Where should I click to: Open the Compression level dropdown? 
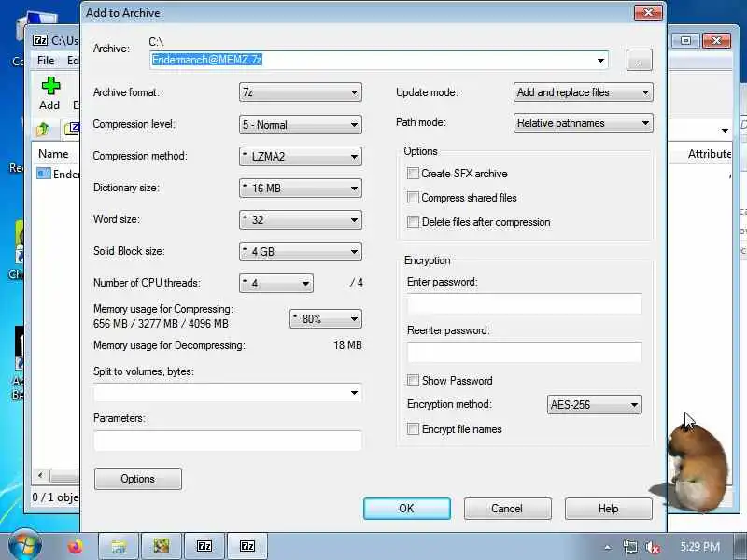(301, 125)
